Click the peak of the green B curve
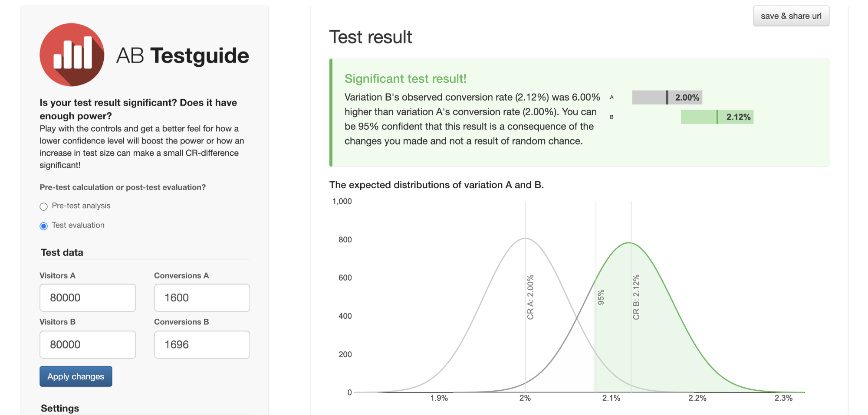The height and width of the screenshot is (415, 868). [629, 243]
